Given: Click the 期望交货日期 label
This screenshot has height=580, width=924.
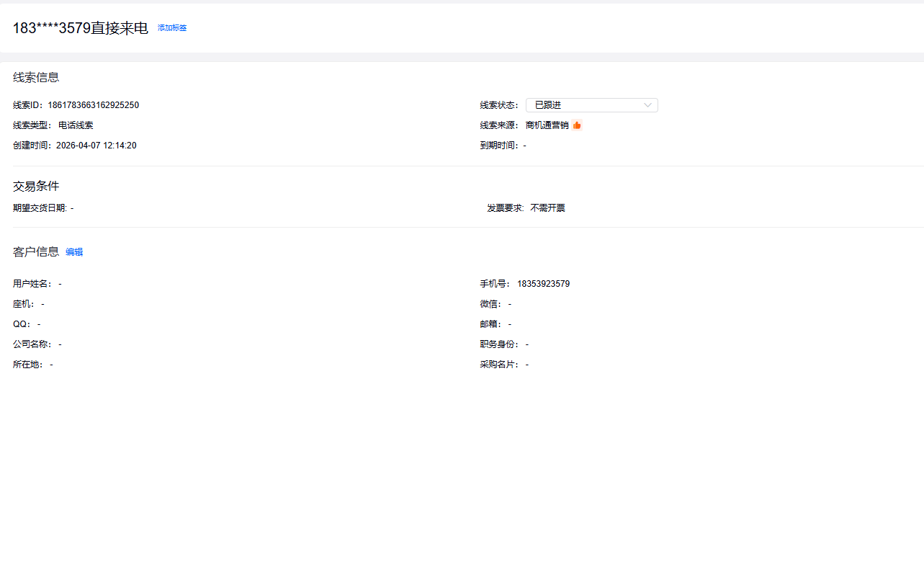Looking at the screenshot, I should 40,208.
